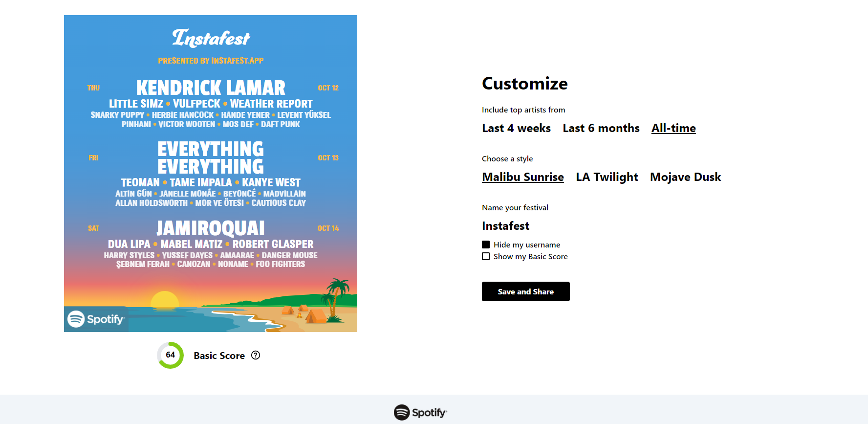
Task: Click the Kendrick Lamar headliner on the poster
Action: [x=211, y=88]
